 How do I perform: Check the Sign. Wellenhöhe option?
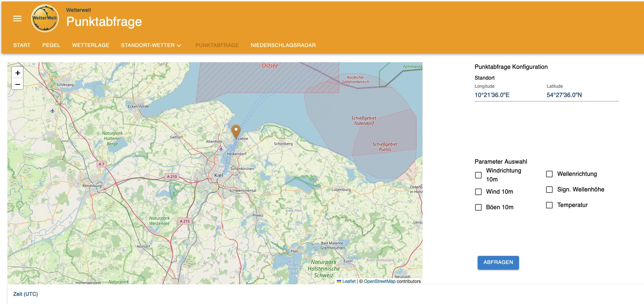(549, 190)
